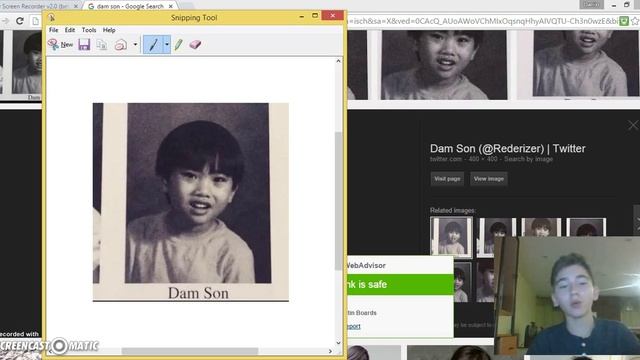Open the Help menu in Snipping Tool
Image resolution: width=640 pixels, height=360 pixels.
(x=109, y=30)
